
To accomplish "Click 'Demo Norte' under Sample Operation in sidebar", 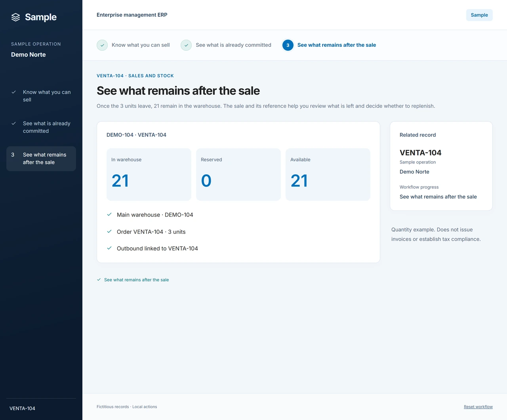I will 29,55.
